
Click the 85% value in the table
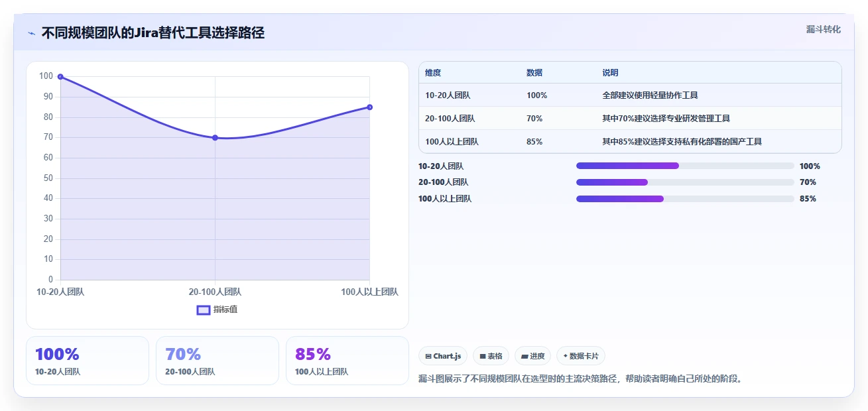click(534, 142)
